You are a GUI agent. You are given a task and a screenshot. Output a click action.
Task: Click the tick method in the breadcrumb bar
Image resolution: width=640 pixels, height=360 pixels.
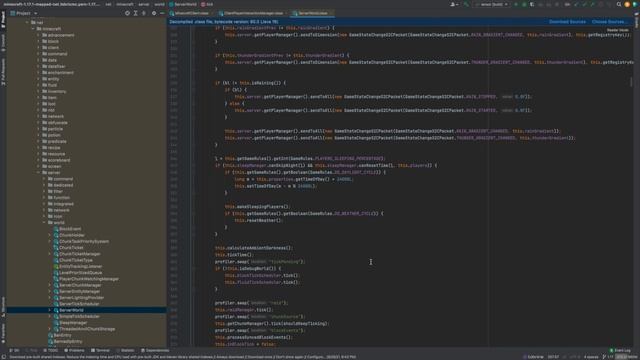pos(207,4)
